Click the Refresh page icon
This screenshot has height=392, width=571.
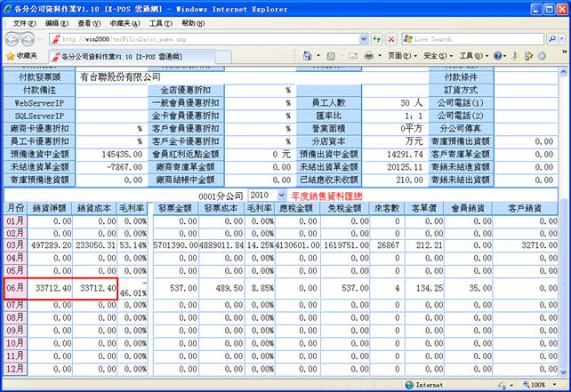point(375,39)
